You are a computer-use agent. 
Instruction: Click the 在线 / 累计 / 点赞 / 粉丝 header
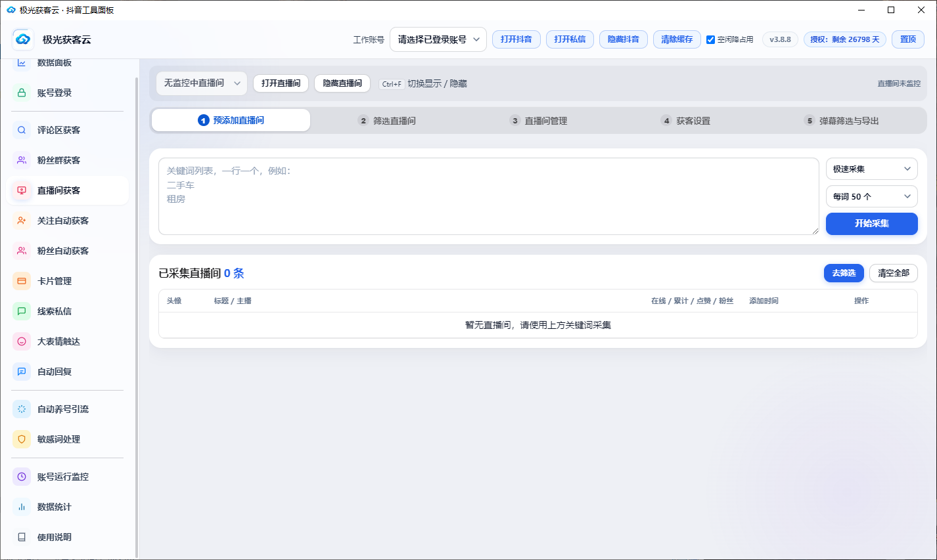(693, 301)
